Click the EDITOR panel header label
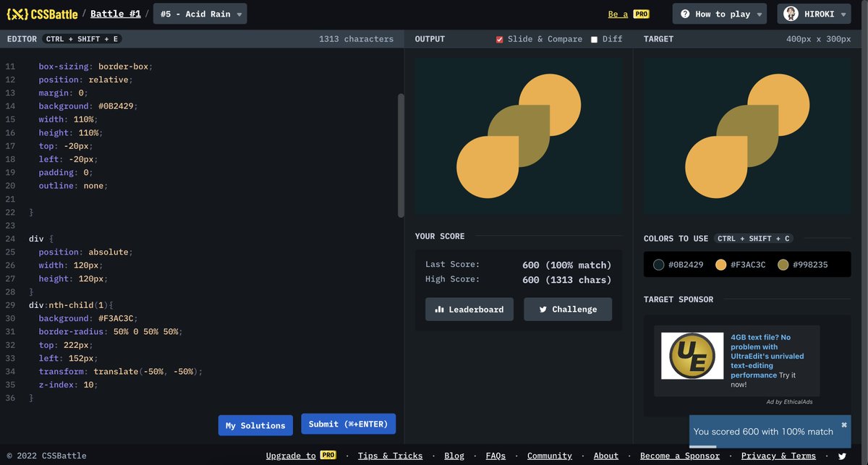This screenshot has height=465, width=868. coord(22,39)
